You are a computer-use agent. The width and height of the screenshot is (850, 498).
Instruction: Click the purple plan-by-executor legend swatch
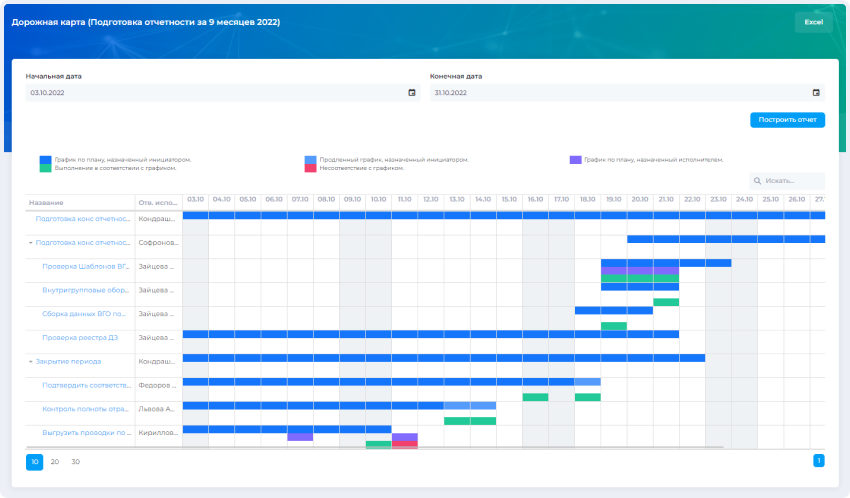click(575, 159)
